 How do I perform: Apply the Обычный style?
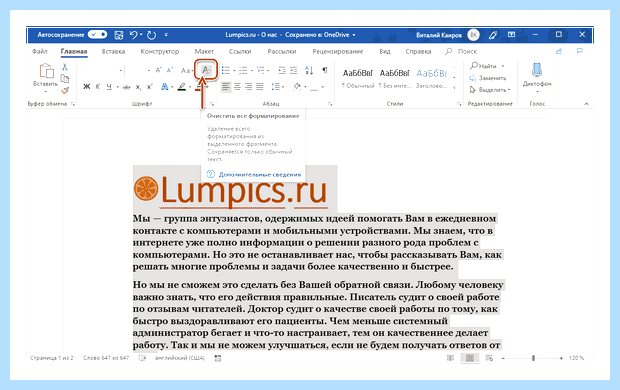pos(357,78)
